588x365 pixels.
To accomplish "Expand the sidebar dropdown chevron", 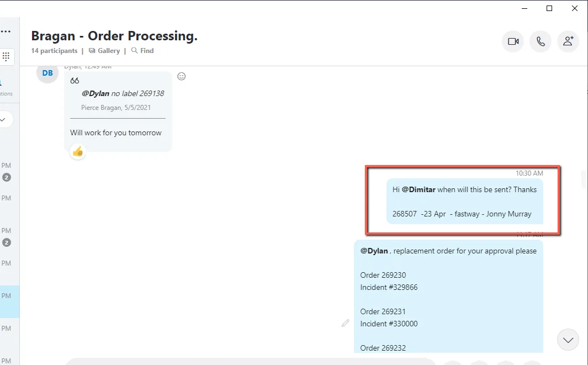I will 3,120.
